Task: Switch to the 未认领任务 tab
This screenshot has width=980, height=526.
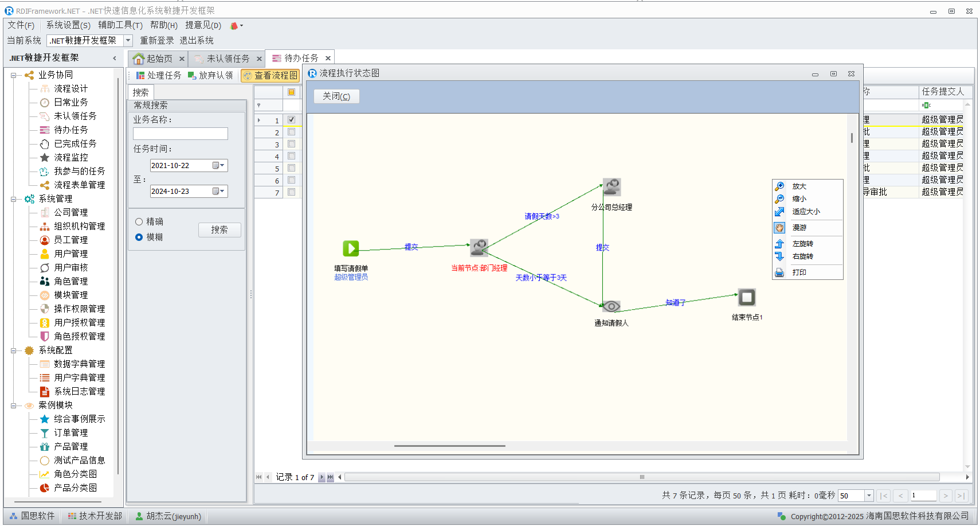Action: tap(228, 59)
